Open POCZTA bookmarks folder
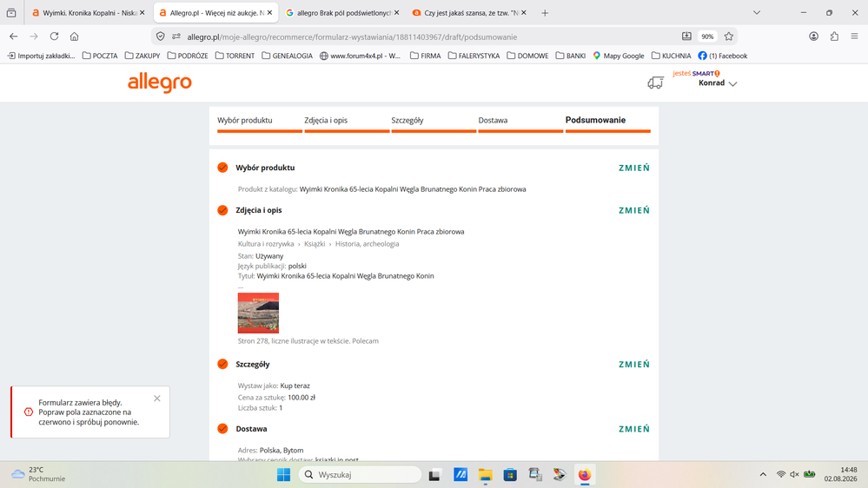Viewport: 868px width, 488px height. tap(100, 56)
